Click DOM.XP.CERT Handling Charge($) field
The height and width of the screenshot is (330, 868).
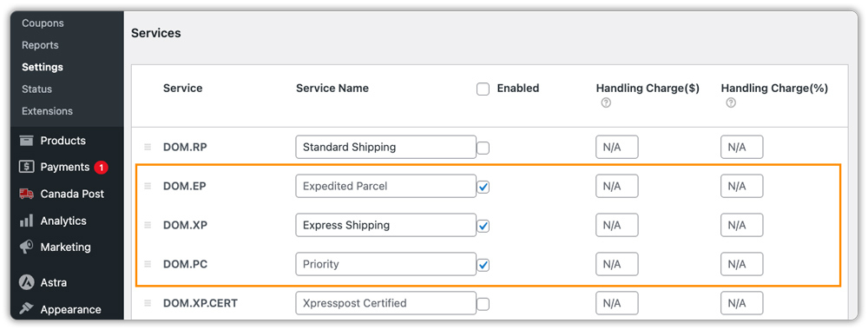616,303
